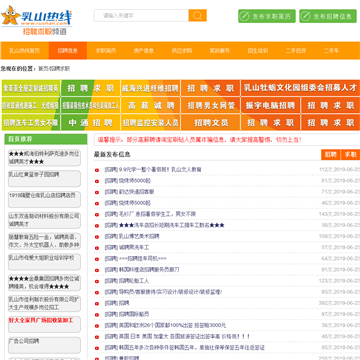Switch to the 求职 filter tab
The width and height of the screenshot is (360, 360).
click(x=350, y=154)
